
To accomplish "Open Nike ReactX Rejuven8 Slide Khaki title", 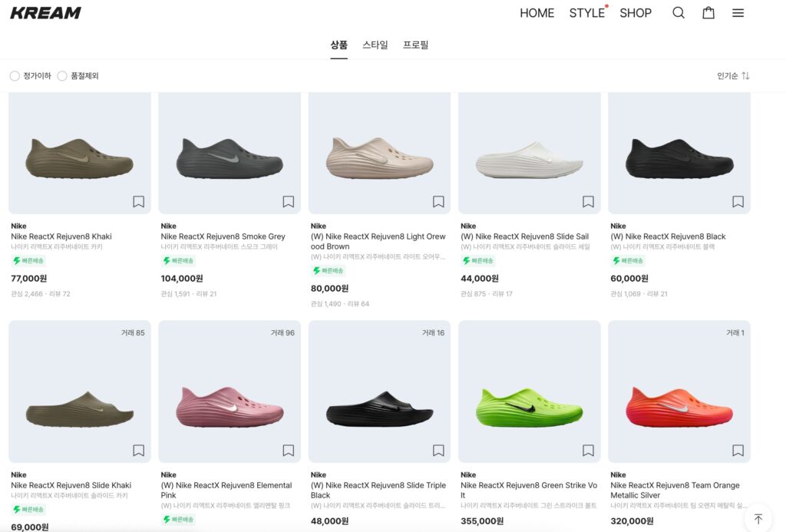I will (71, 485).
